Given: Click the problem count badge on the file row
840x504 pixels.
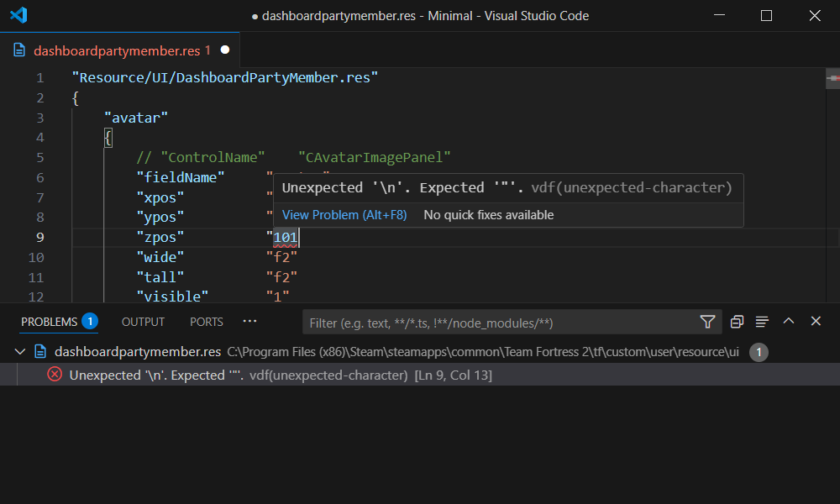Looking at the screenshot, I should click(x=759, y=352).
